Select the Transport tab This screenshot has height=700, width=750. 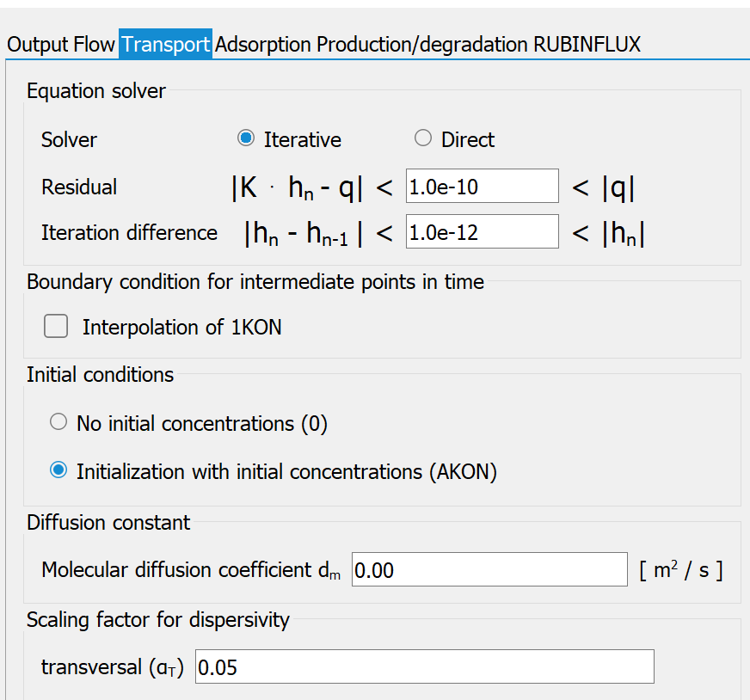coord(165,45)
